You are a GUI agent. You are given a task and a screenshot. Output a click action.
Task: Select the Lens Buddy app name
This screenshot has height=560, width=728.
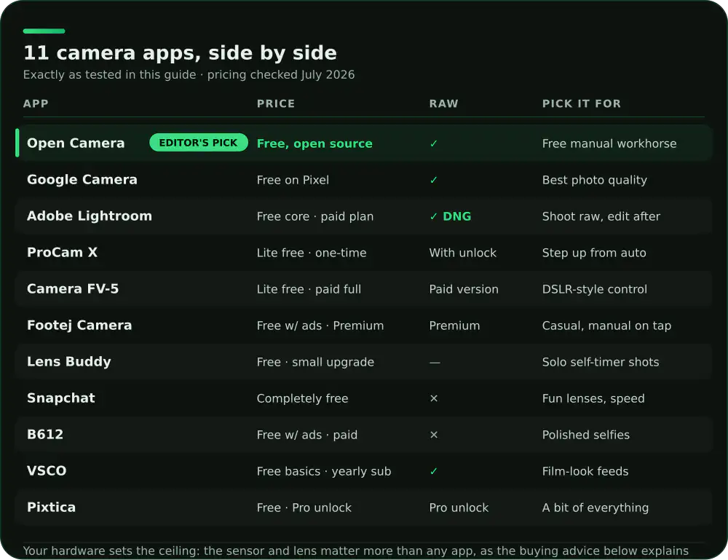point(68,362)
